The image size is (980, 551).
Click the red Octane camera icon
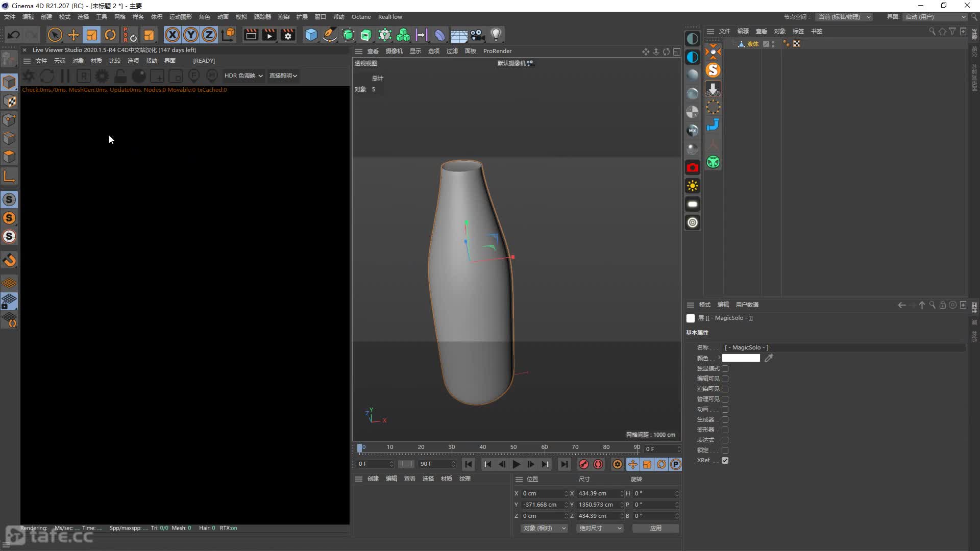point(693,167)
